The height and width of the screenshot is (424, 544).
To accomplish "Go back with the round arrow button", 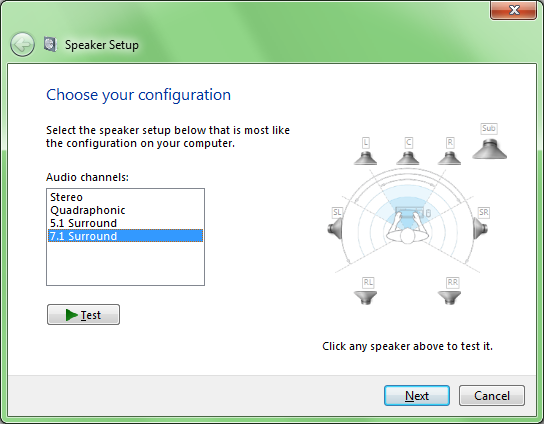I will [22, 45].
